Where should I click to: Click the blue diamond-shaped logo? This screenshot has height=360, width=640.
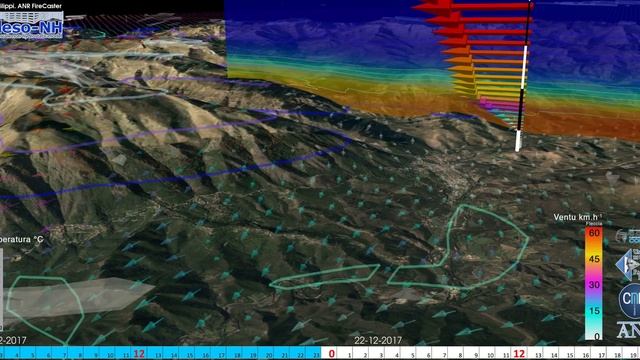click(x=628, y=264)
